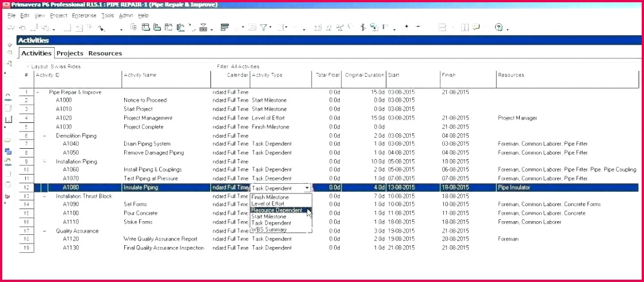Screen dimensions: 644x282
Task: Click row number 19 selector
Action: pos(26,248)
